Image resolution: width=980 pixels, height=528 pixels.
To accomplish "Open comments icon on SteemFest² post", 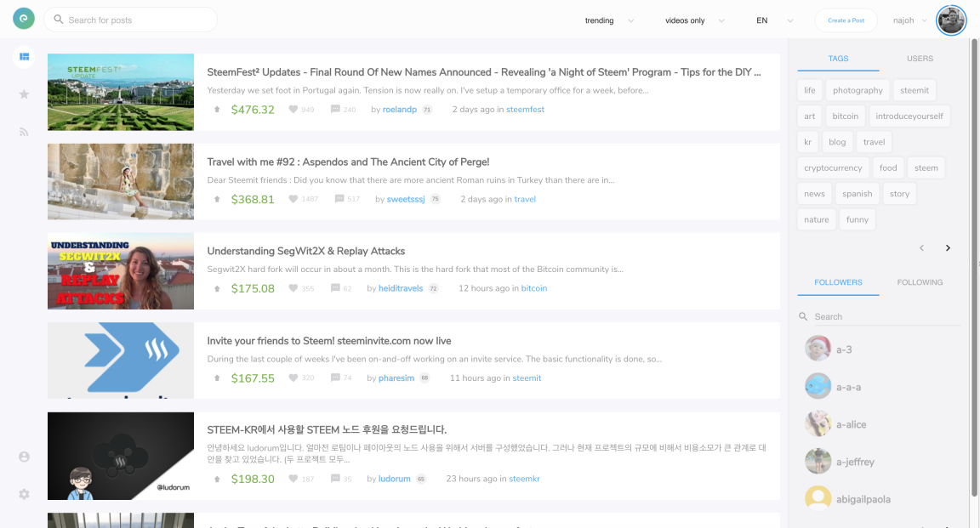I will (335, 110).
